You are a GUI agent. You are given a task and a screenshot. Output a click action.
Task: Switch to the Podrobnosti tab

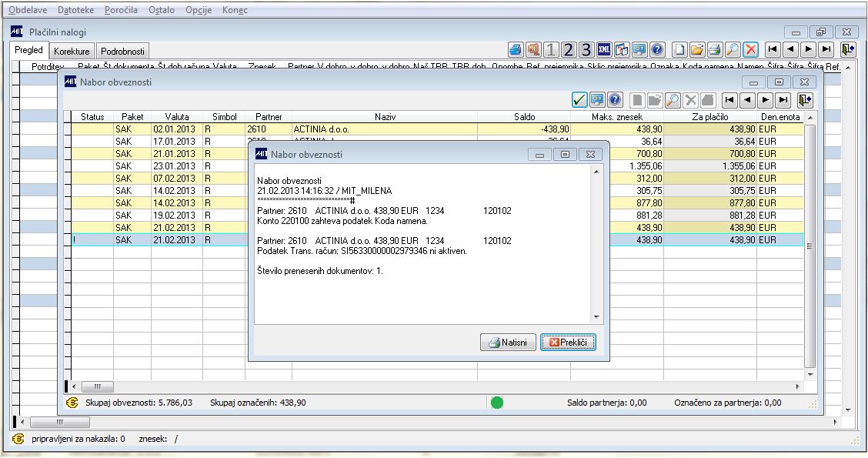[x=122, y=51]
